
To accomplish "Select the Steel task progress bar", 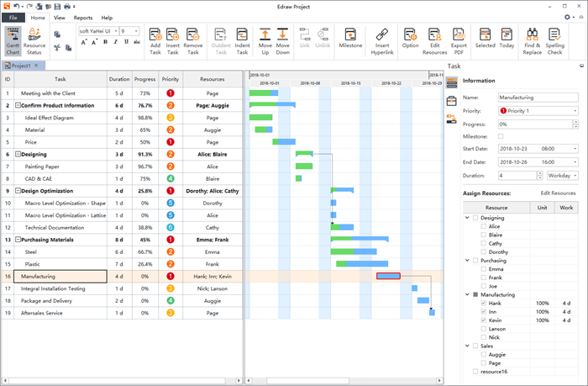I will tap(354, 251).
